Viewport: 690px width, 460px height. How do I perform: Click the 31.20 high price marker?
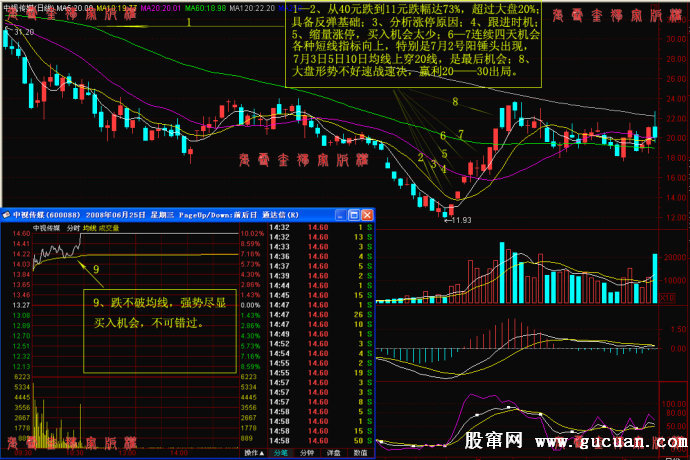pyautogui.click(x=22, y=32)
